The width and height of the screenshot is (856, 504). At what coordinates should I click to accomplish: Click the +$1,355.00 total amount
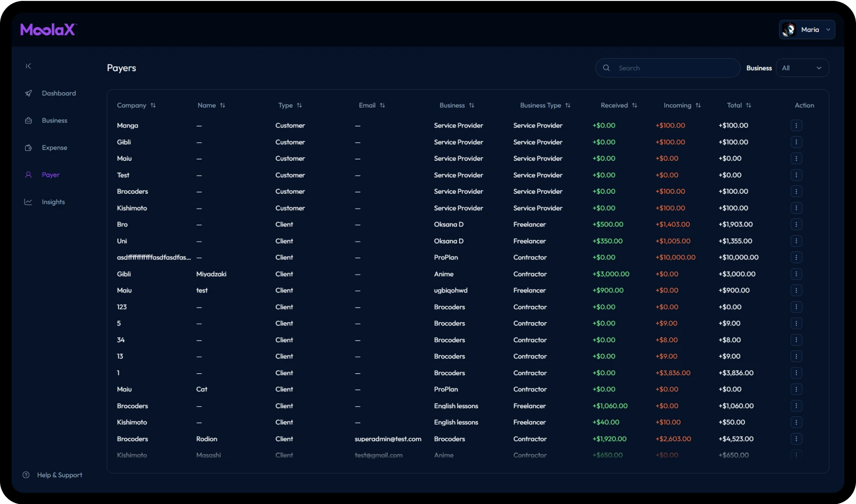(x=735, y=241)
